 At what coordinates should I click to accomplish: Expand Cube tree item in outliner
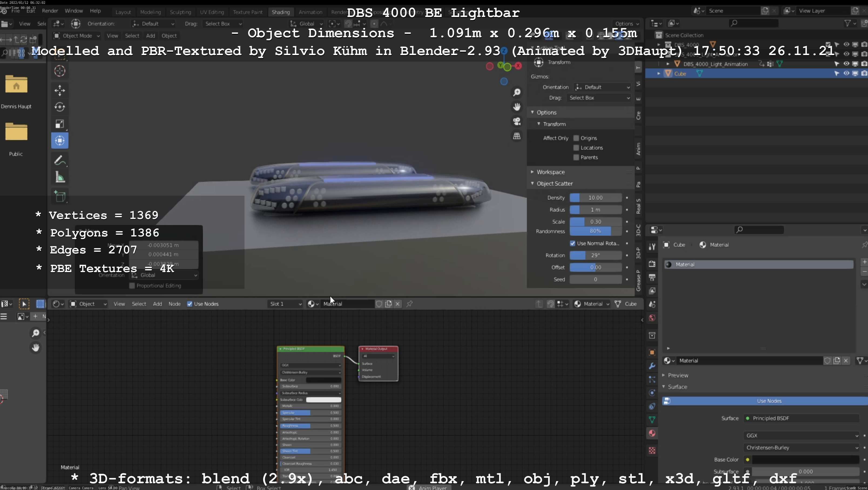click(658, 73)
